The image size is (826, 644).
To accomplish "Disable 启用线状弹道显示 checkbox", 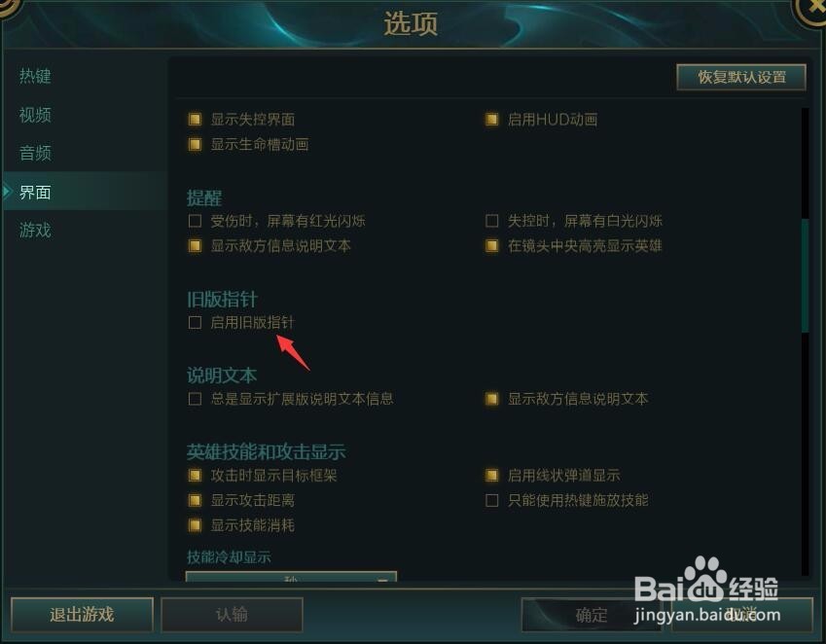I will pos(491,476).
